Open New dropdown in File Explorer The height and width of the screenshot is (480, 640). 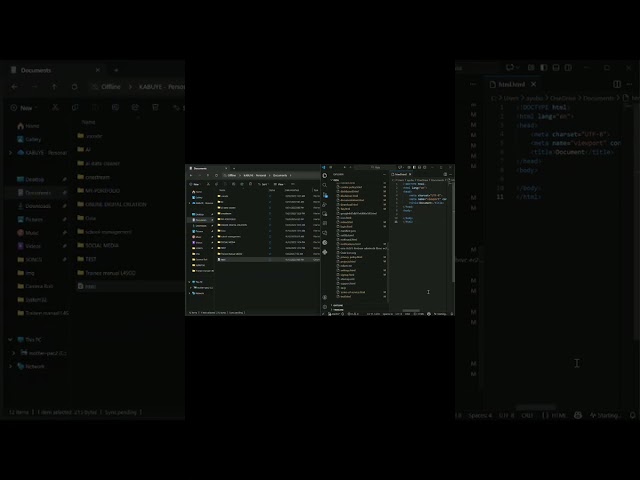[x=194, y=184]
